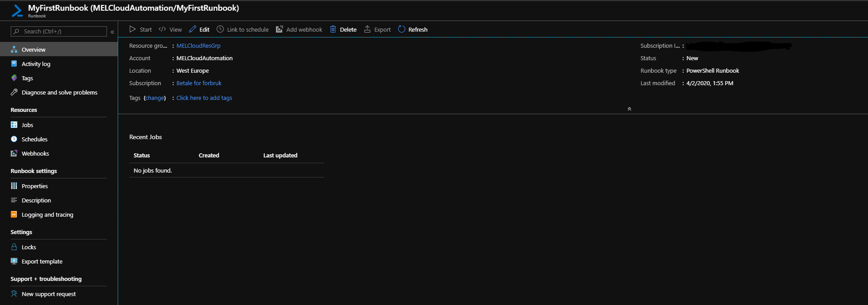Click the Last updated column header
Screen dimensions: 868x305
coord(280,155)
